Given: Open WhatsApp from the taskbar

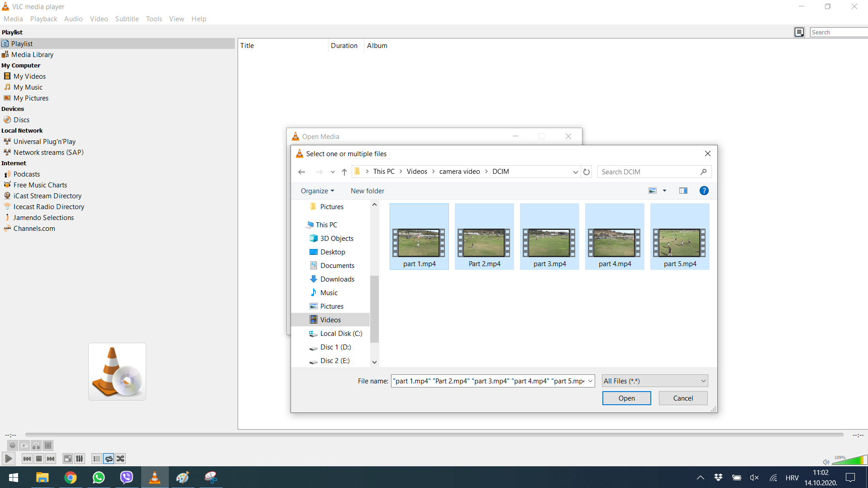Looking at the screenshot, I should pyautogui.click(x=98, y=477).
